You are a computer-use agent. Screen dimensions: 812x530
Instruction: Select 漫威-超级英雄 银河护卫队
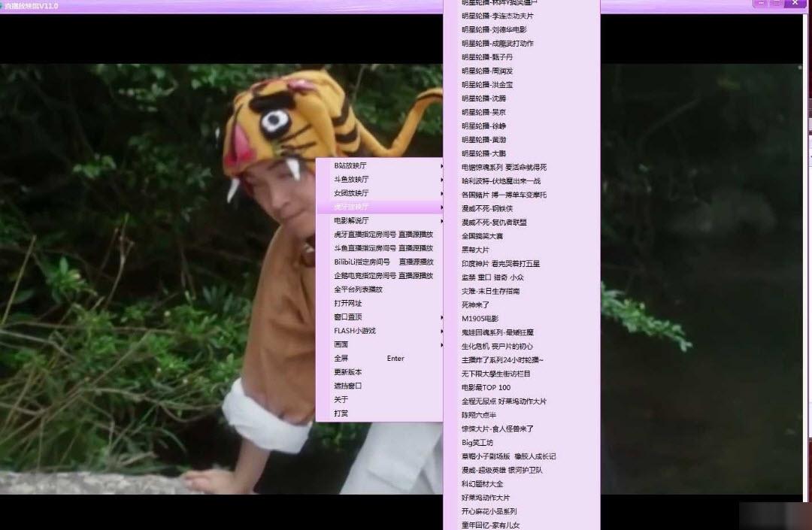(522, 471)
